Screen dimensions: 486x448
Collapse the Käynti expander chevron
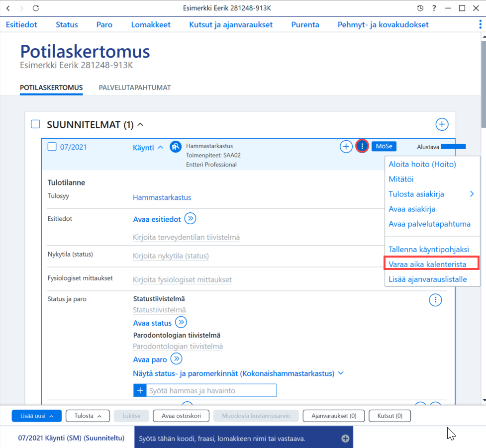click(x=160, y=148)
